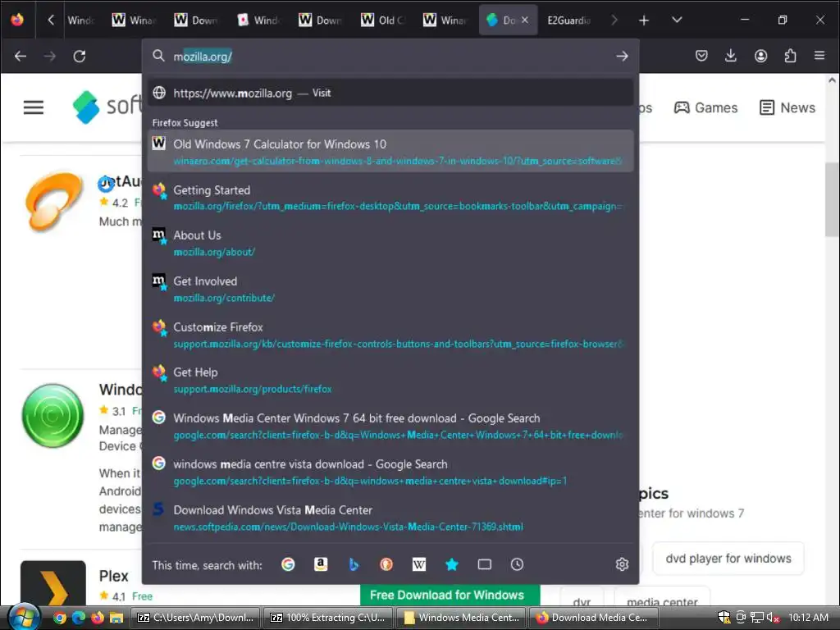The image size is (840, 630).
Task: Switch to tab with the red-and-white flower icon
Action: 259,20
